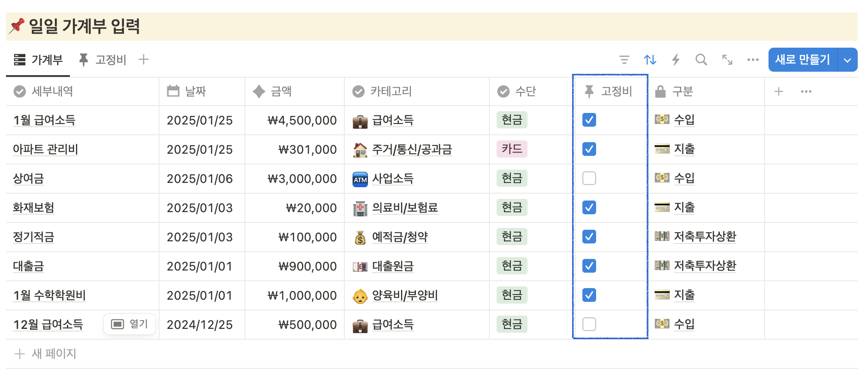Open the filter icon in the toolbar

[x=625, y=60]
